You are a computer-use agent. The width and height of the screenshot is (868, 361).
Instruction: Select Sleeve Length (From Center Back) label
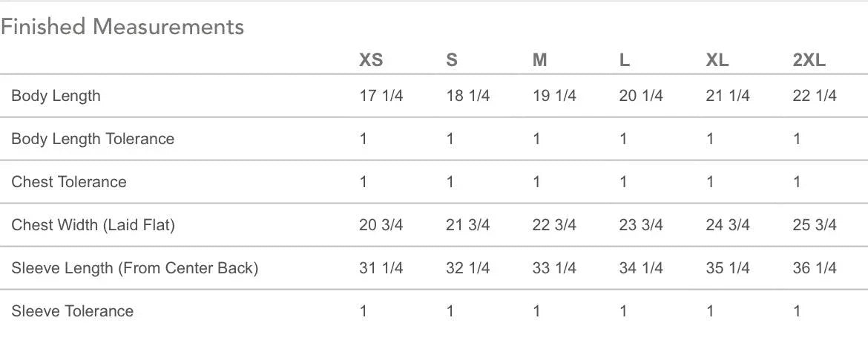(x=134, y=268)
